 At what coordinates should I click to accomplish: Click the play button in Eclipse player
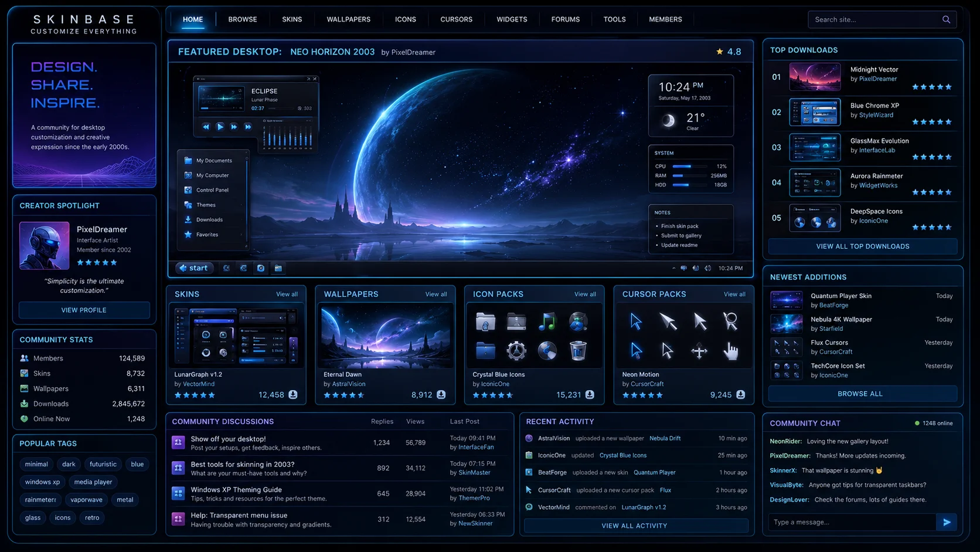220,126
